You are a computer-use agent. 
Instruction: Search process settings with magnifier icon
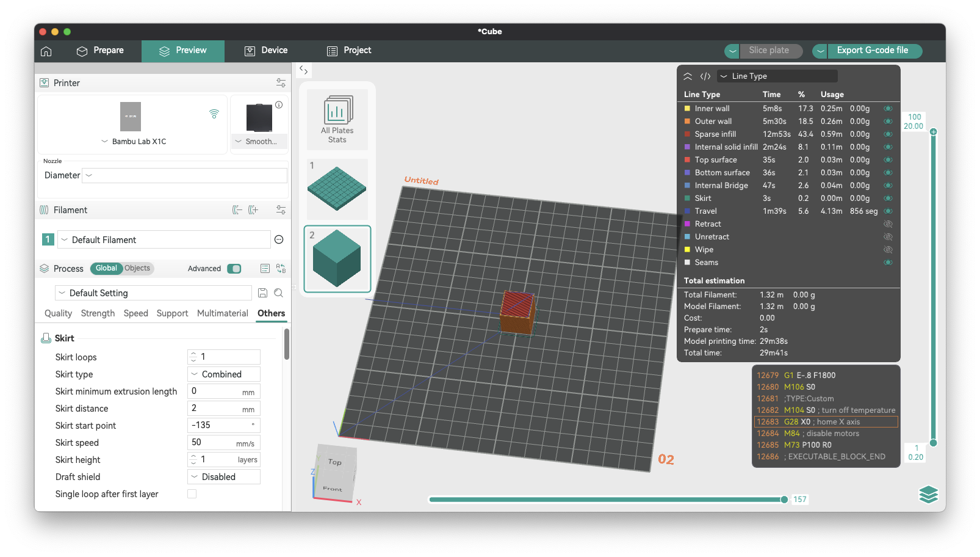[278, 293]
